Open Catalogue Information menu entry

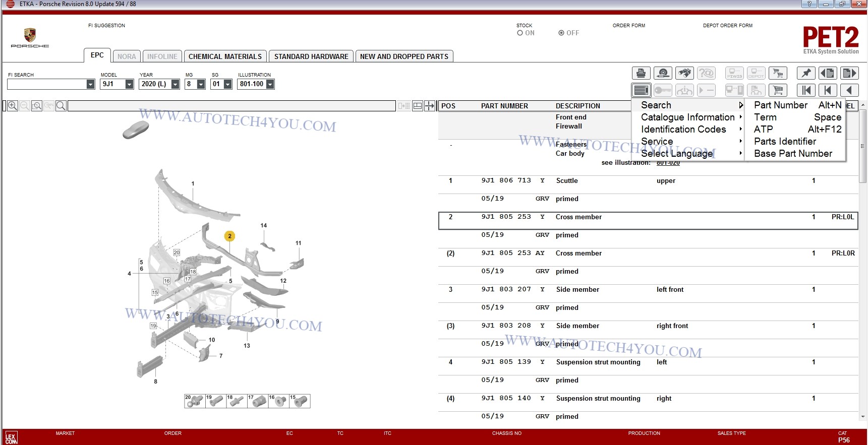point(687,117)
